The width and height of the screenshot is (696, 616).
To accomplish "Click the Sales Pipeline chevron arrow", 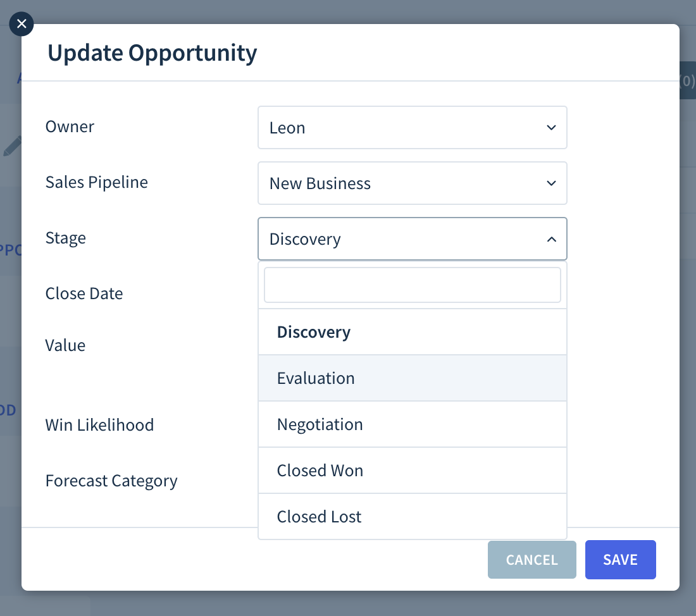I will click(x=551, y=183).
